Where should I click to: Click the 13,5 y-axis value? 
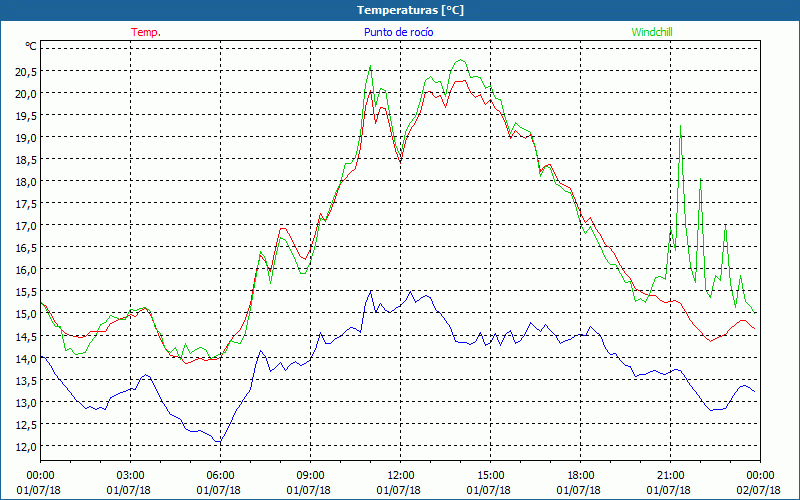(x=26, y=381)
